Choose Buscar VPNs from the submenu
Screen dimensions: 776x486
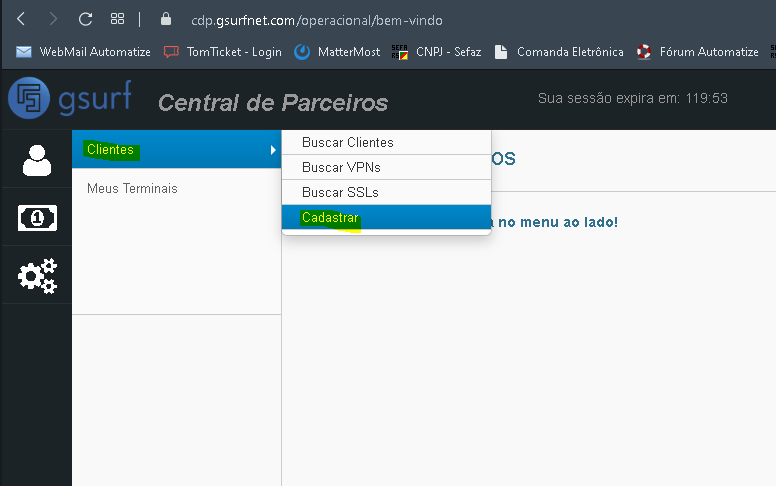386,167
